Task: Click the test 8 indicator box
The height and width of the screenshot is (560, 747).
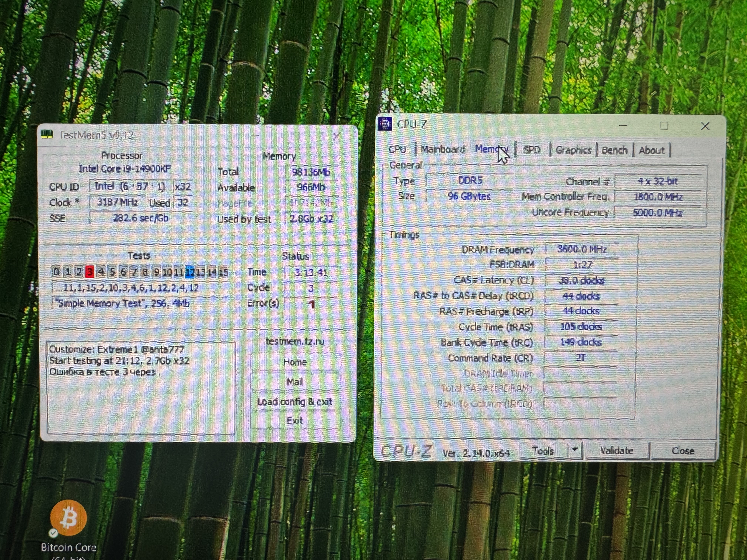Action: click(145, 272)
